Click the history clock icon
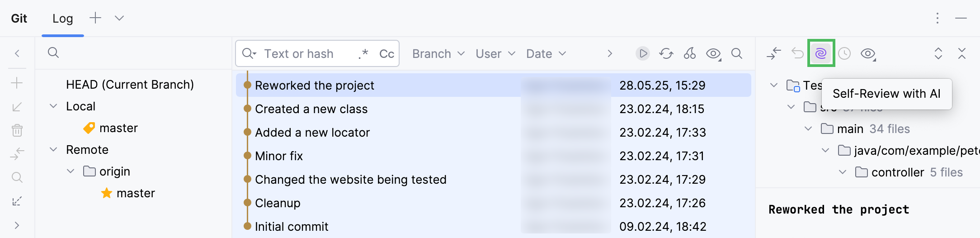This screenshot has width=980, height=238. point(844,53)
